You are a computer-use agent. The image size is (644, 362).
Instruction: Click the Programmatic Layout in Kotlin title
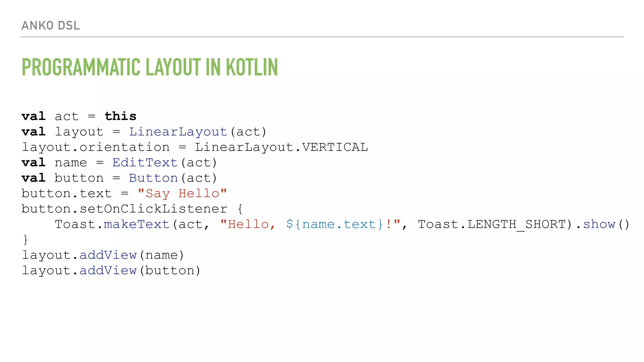150,67
